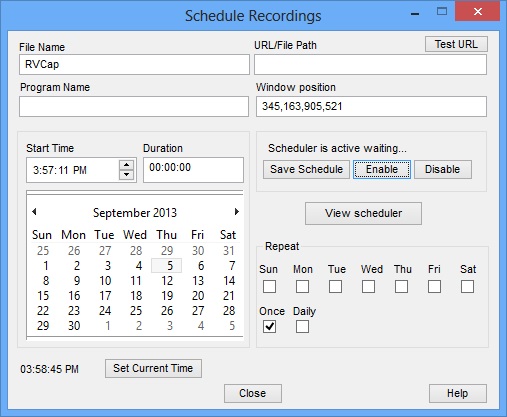Check the Wed repeat checkbox

(x=368, y=286)
